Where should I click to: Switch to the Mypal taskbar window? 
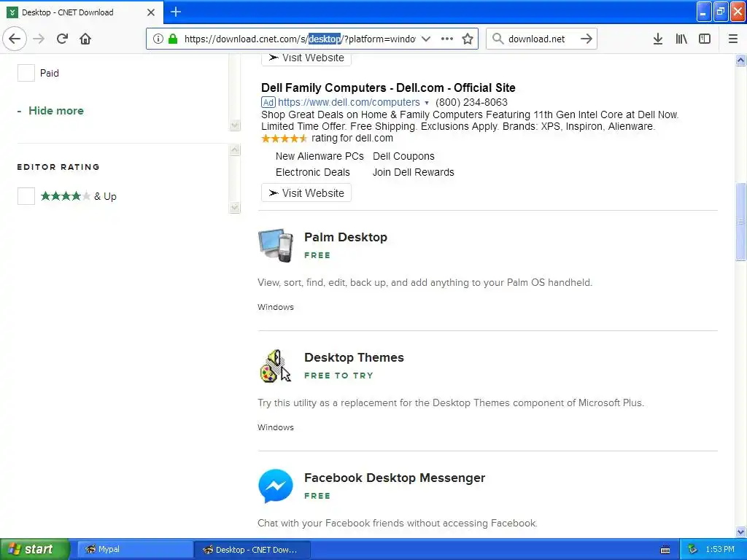tap(135, 550)
